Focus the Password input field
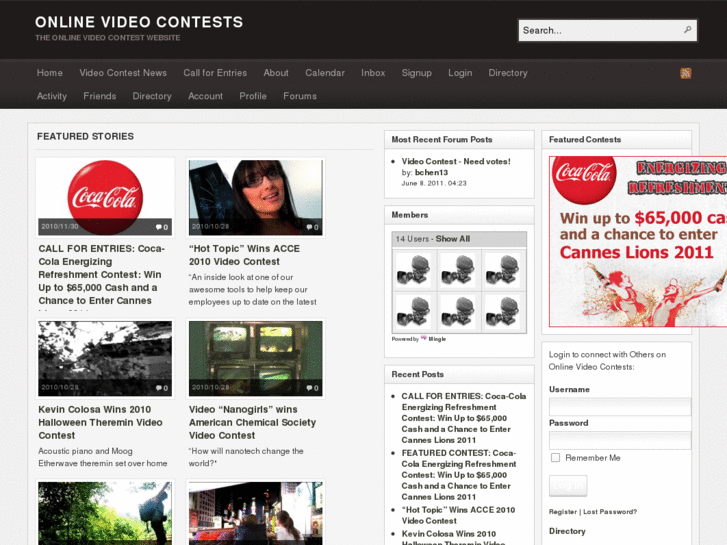Screen dimensions: 727x545 pyautogui.click(x=620, y=440)
